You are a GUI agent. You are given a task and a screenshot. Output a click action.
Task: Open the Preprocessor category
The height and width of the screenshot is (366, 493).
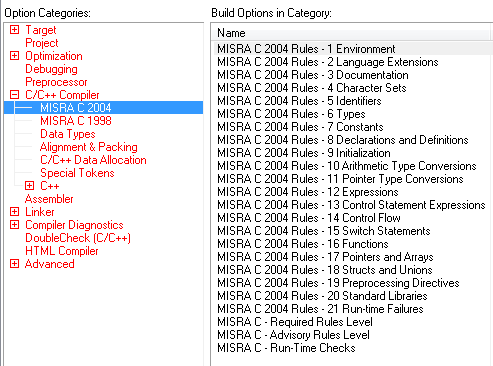tap(56, 82)
